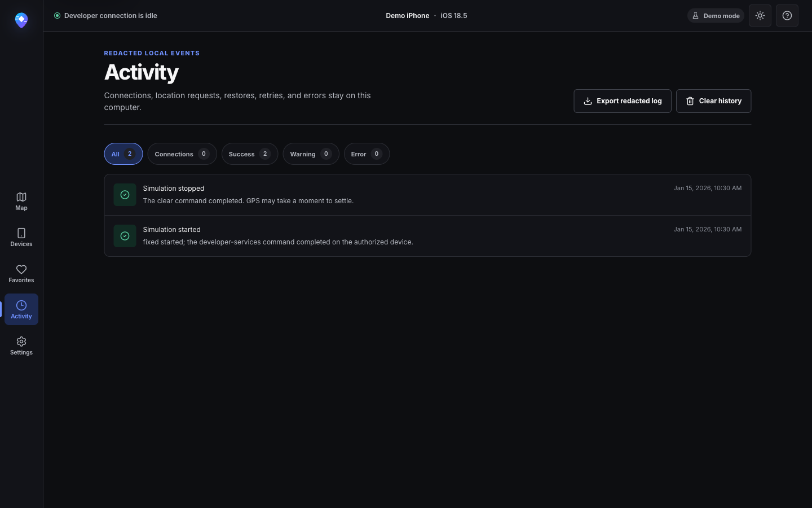
Task: Click the Simulation started event timestamp
Action: click(708, 229)
